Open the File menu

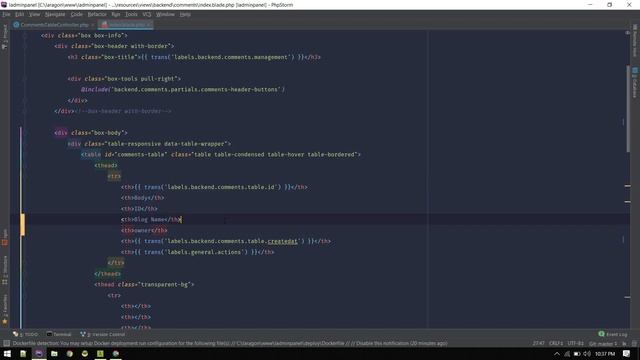tap(7, 14)
